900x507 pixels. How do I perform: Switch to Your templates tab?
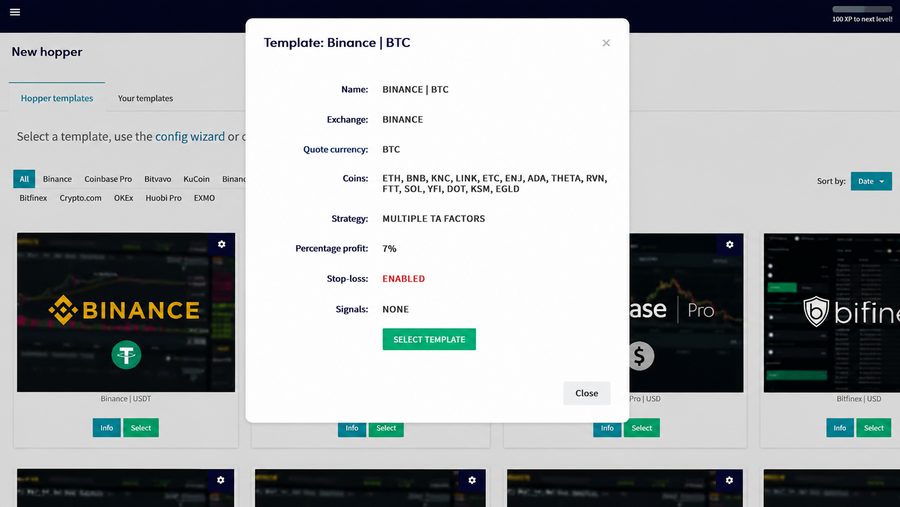tap(145, 98)
